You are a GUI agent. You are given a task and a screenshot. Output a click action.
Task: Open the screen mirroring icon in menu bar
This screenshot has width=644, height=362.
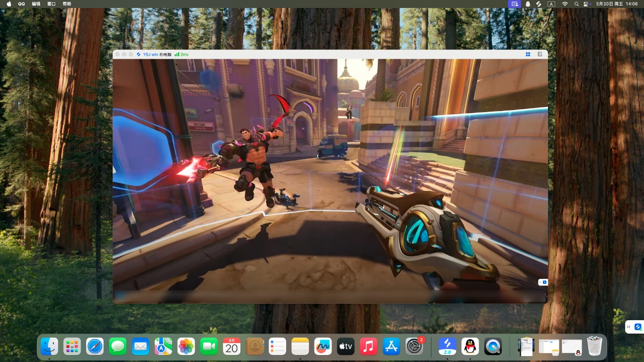click(x=515, y=4)
